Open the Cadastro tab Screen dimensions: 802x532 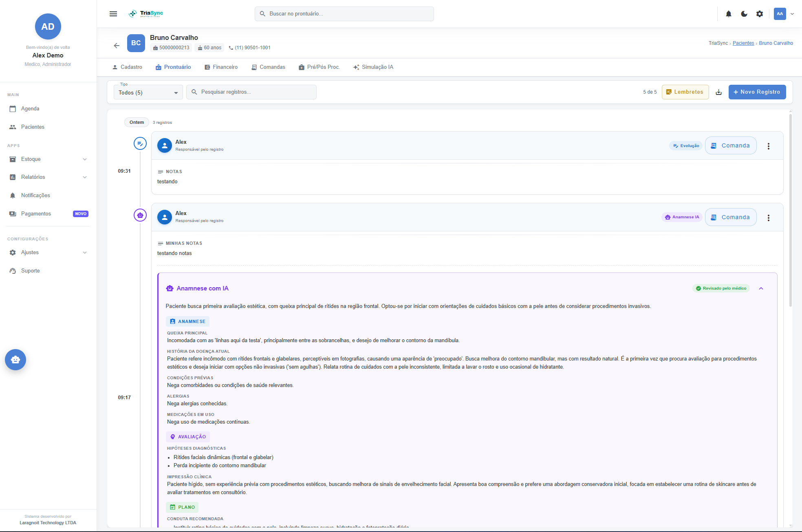pos(127,67)
